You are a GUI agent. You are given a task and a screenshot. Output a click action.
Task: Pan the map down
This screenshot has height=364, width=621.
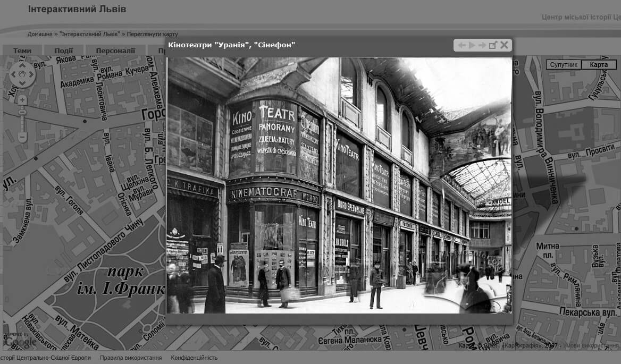pyautogui.click(x=22, y=84)
